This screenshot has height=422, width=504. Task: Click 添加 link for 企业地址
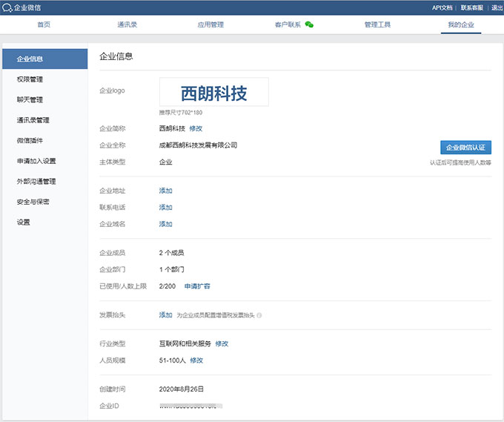click(165, 191)
